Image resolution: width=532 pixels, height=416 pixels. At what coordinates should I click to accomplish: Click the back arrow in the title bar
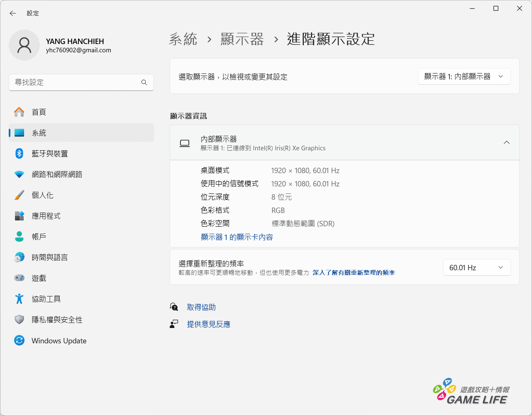pyautogui.click(x=13, y=13)
